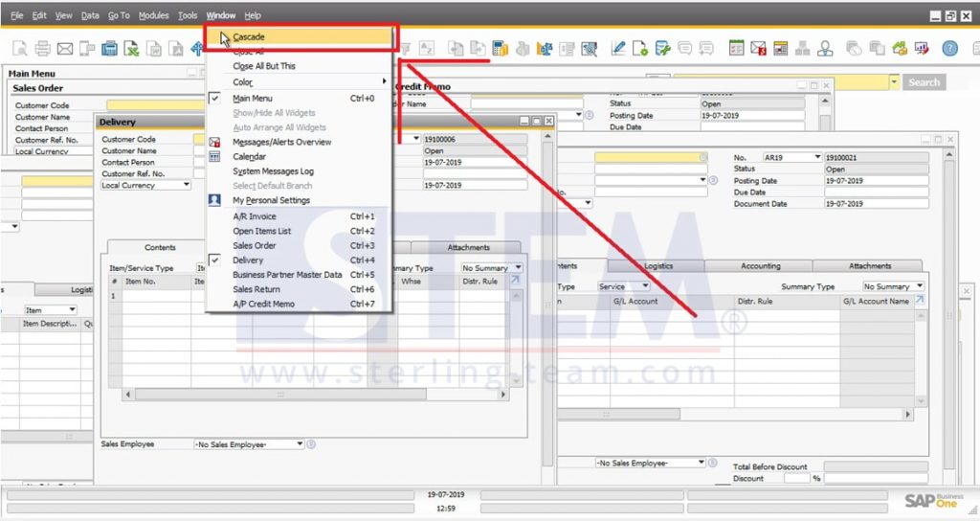
Task: Click the Form Settings pencil icon
Action: click(x=618, y=49)
